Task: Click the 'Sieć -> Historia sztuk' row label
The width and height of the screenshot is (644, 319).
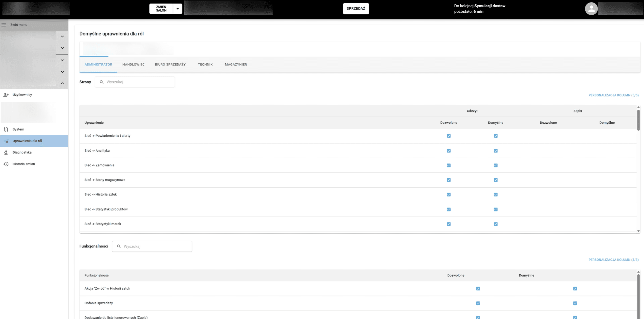Action: click(100, 194)
